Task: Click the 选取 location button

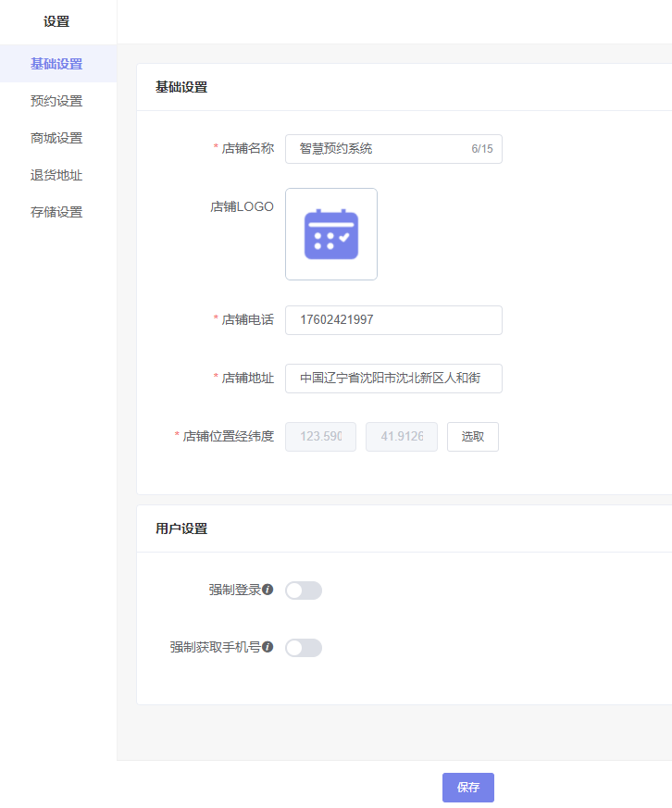Action: 473,437
